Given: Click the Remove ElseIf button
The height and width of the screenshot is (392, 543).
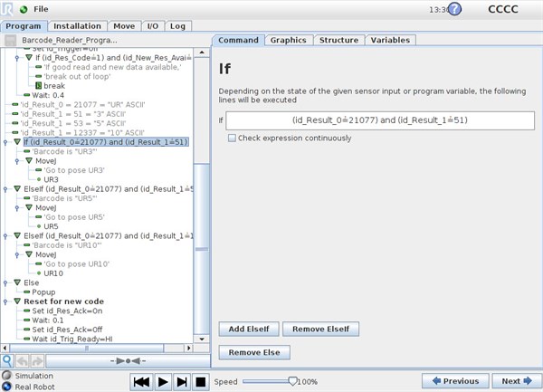Looking at the screenshot, I should 320,329.
